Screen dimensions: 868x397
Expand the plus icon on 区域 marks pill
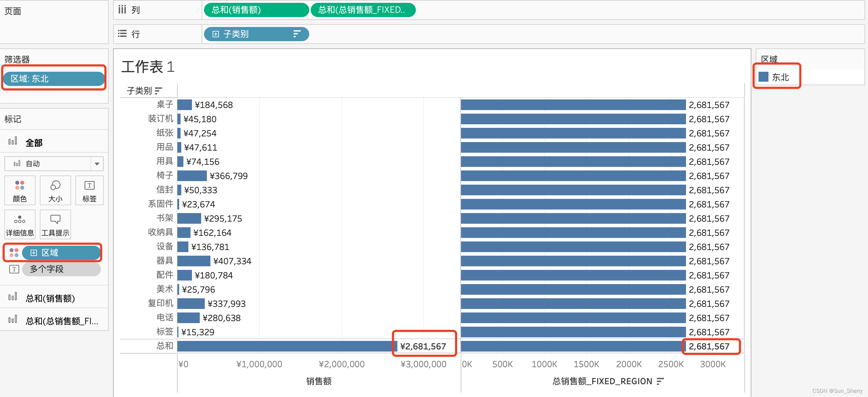34,253
